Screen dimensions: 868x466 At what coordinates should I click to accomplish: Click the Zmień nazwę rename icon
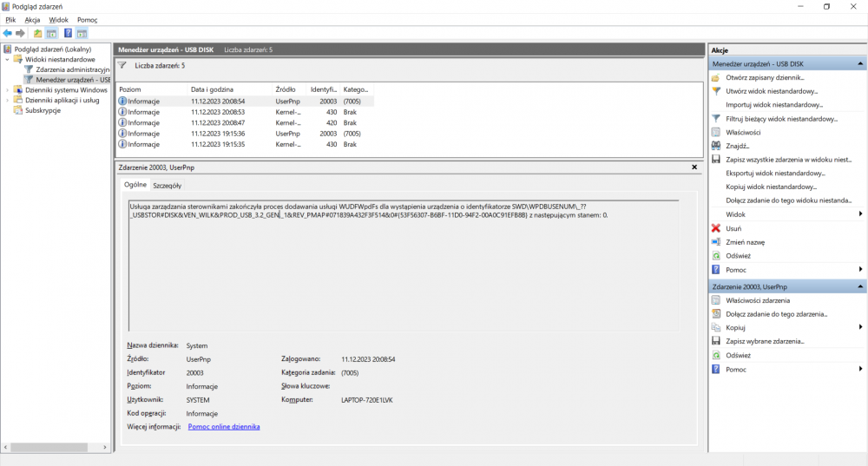pyautogui.click(x=715, y=242)
